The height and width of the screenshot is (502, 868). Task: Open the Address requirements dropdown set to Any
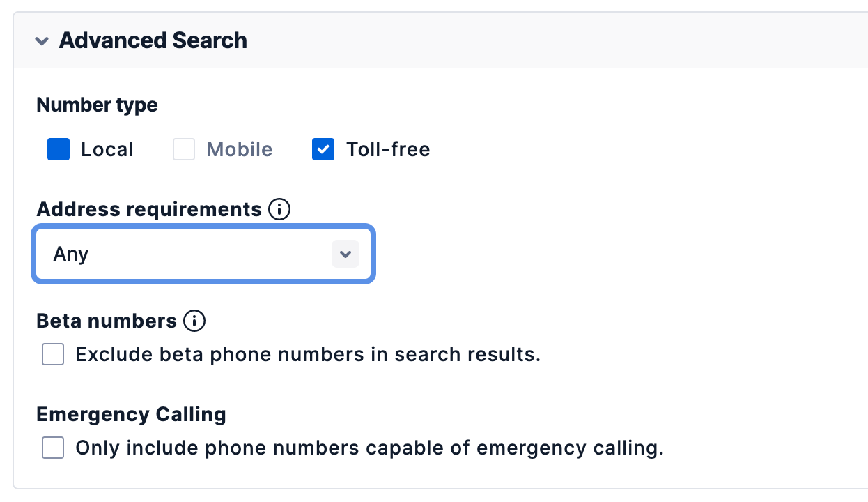click(203, 254)
